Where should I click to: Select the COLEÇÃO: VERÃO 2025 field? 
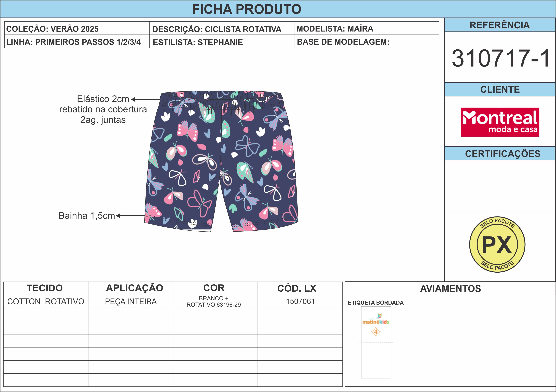coord(77,28)
